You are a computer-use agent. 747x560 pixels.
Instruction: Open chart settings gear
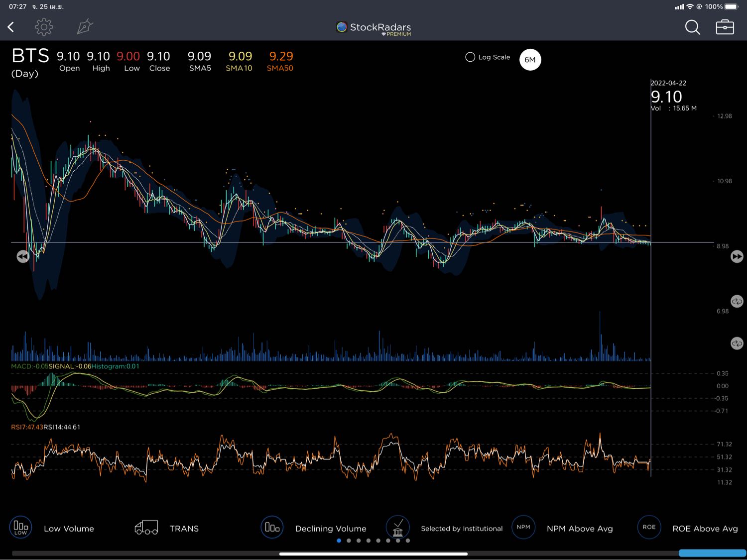[x=44, y=27]
